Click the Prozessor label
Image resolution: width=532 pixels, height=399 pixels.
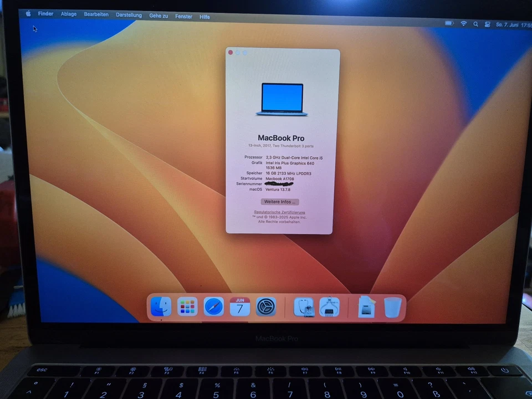(x=253, y=157)
